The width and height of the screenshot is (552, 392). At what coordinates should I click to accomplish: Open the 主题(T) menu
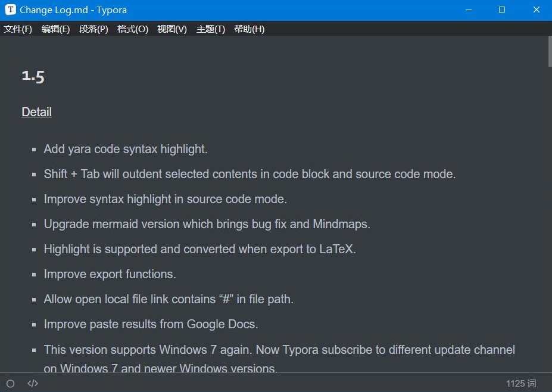210,29
